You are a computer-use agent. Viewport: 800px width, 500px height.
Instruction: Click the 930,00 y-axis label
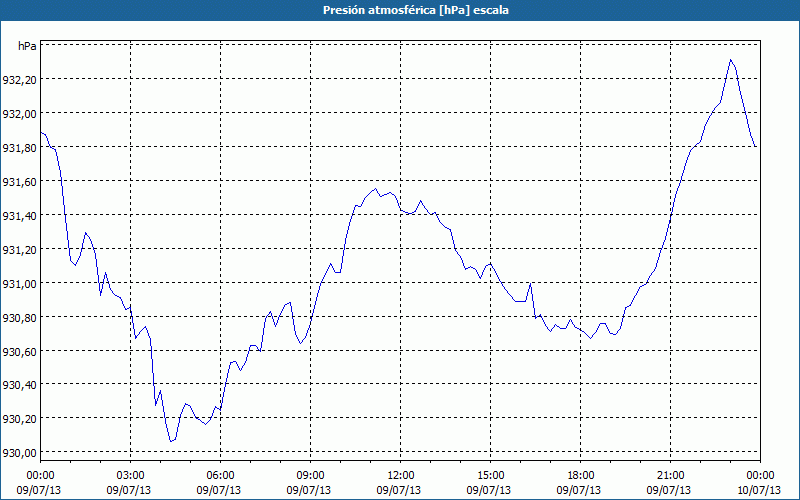pos(19,453)
